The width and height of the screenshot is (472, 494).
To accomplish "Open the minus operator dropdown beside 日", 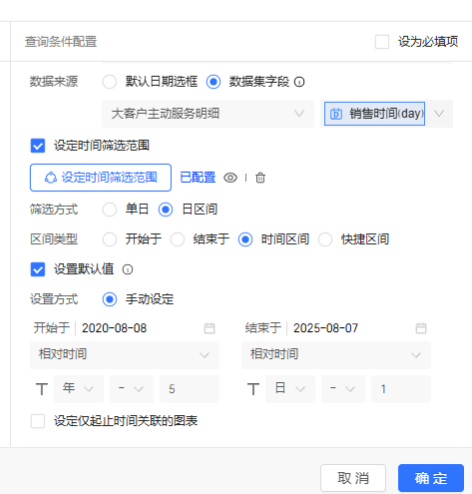I will 343,389.
